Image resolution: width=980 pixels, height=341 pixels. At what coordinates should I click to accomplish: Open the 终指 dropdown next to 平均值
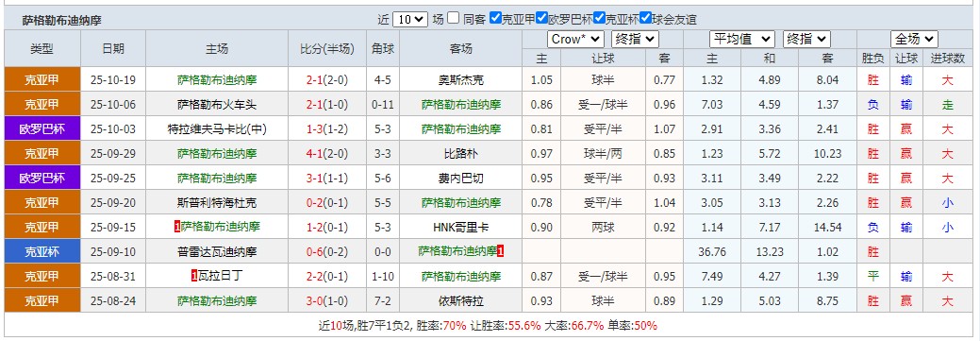tap(806, 40)
